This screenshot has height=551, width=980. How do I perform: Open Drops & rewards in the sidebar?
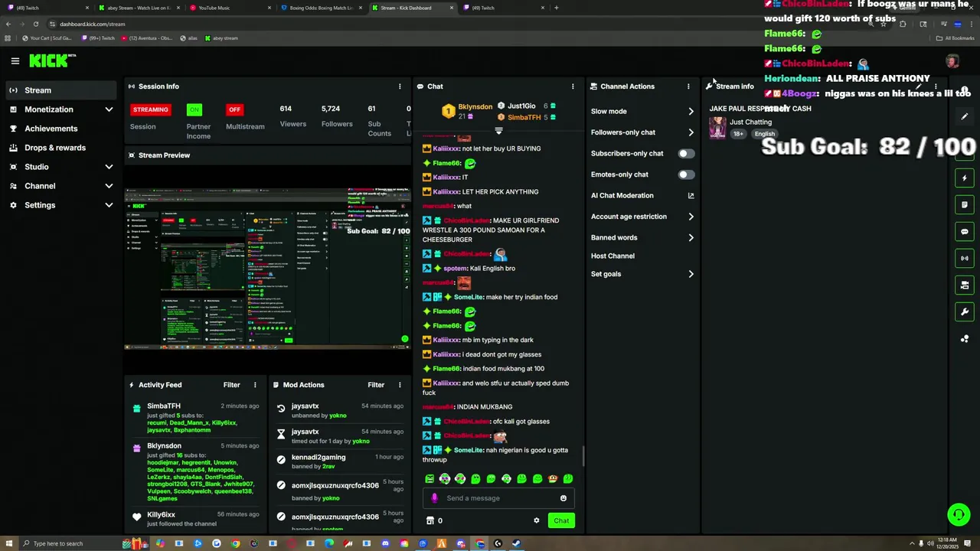point(63,148)
